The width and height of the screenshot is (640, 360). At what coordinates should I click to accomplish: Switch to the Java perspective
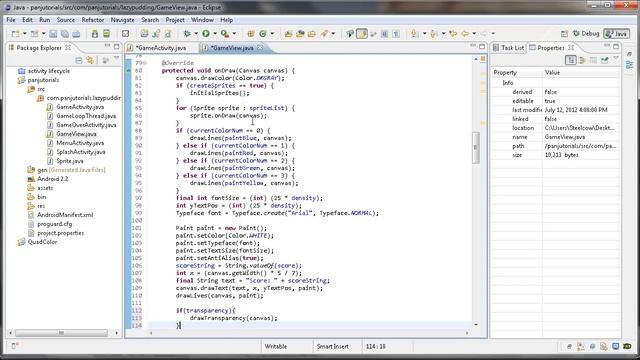[x=617, y=34]
